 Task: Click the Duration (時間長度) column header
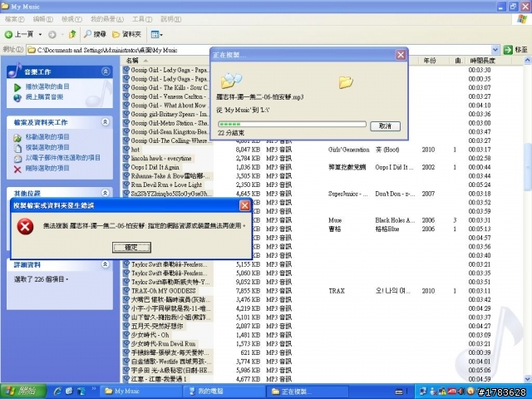pos(482,61)
